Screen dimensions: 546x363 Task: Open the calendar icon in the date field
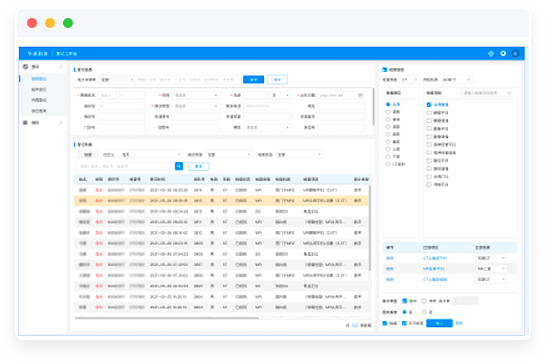point(360,95)
